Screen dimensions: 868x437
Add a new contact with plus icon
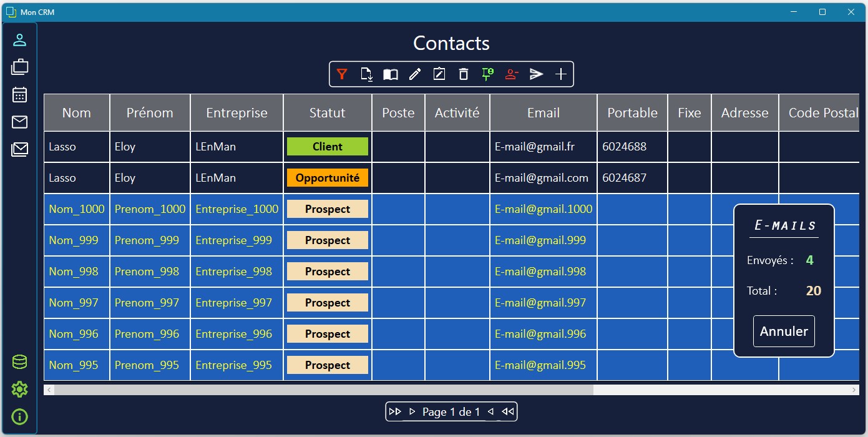click(561, 74)
